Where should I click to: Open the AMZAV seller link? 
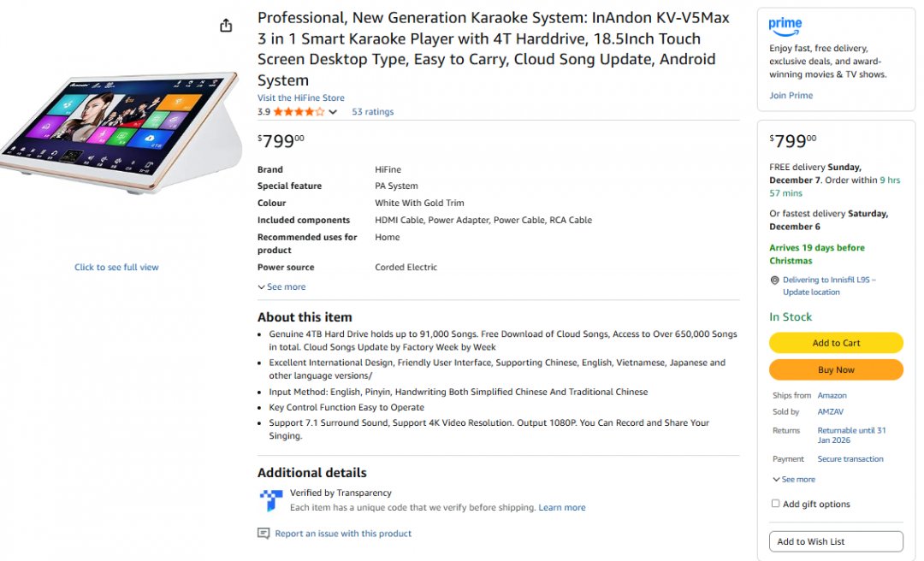[831, 411]
